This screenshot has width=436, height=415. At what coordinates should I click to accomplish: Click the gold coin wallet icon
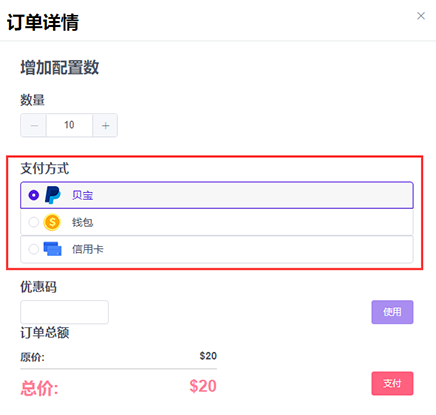click(52, 222)
